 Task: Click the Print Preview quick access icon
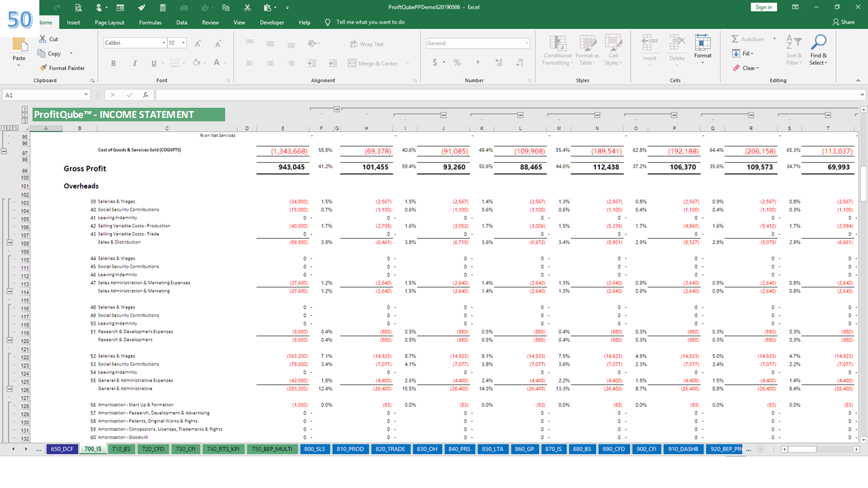(79, 7)
